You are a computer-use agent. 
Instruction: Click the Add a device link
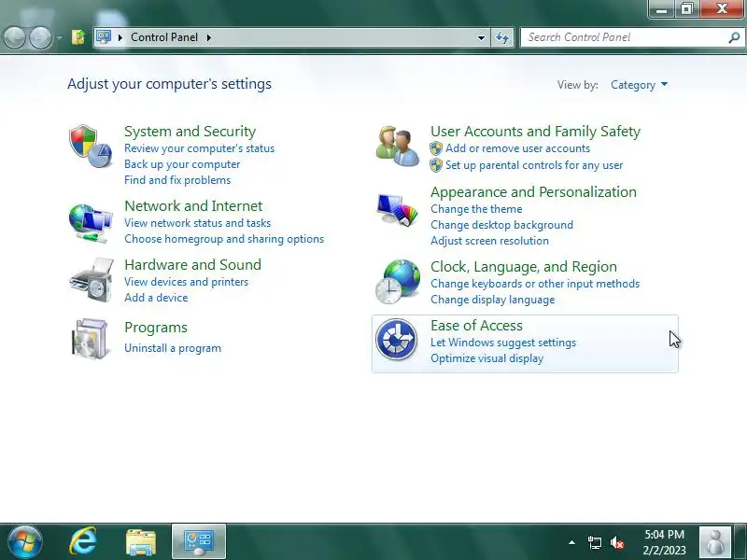point(156,297)
